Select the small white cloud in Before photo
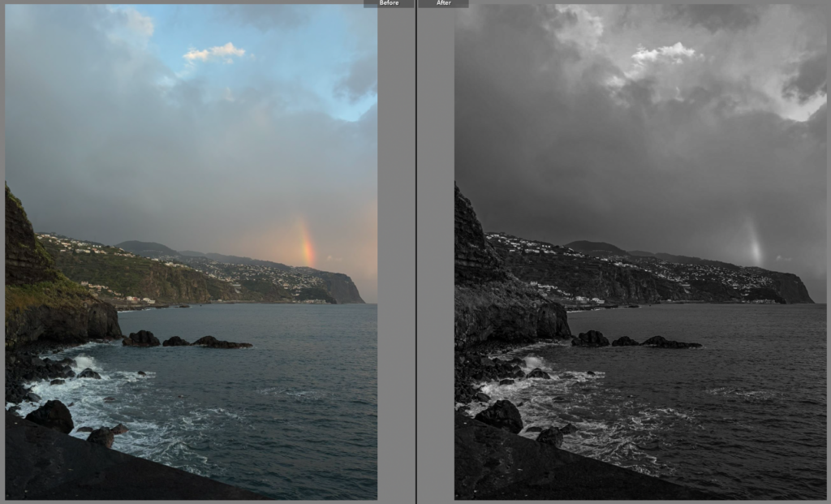The width and height of the screenshot is (831, 504). tap(215, 53)
